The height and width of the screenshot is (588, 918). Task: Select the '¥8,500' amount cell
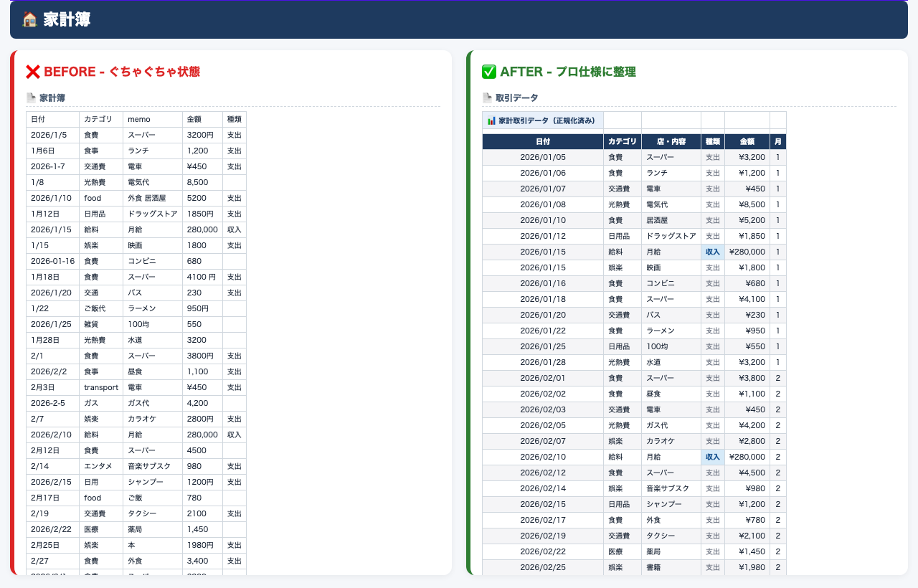(x=747, y=204)
